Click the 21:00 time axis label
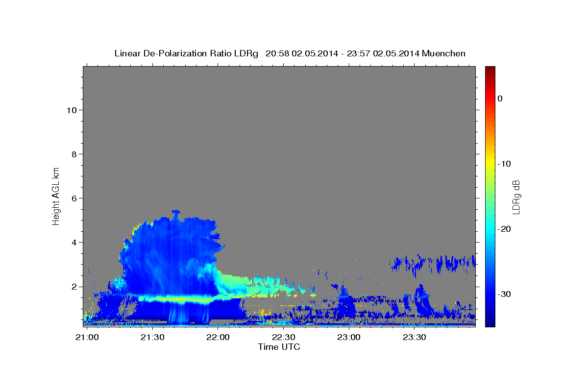This screenshot has height=392, width=588. (87, 337)
